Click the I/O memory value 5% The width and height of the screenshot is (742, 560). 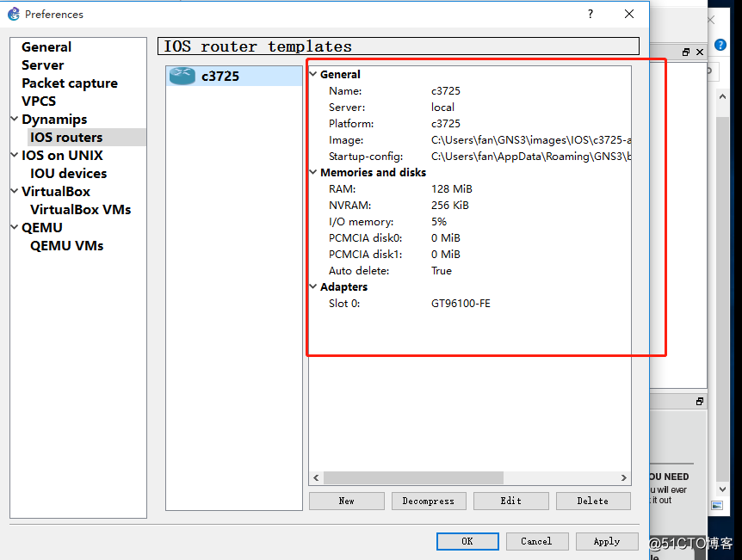[439, 222]
